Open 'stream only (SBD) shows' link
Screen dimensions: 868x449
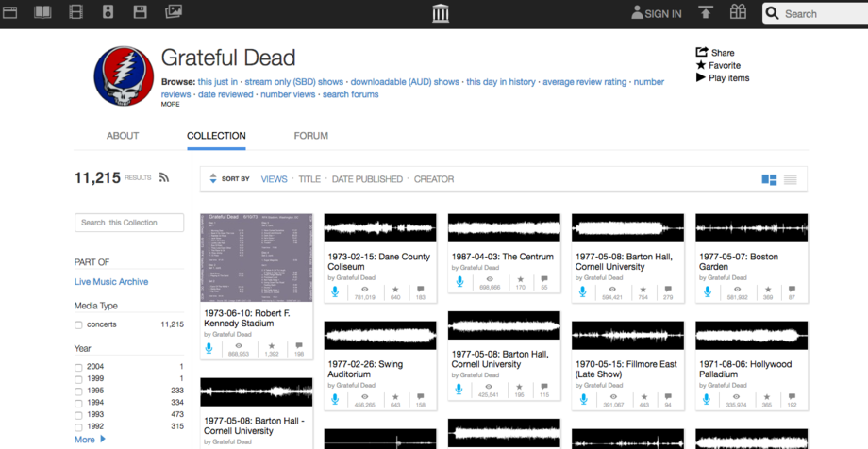294,81
